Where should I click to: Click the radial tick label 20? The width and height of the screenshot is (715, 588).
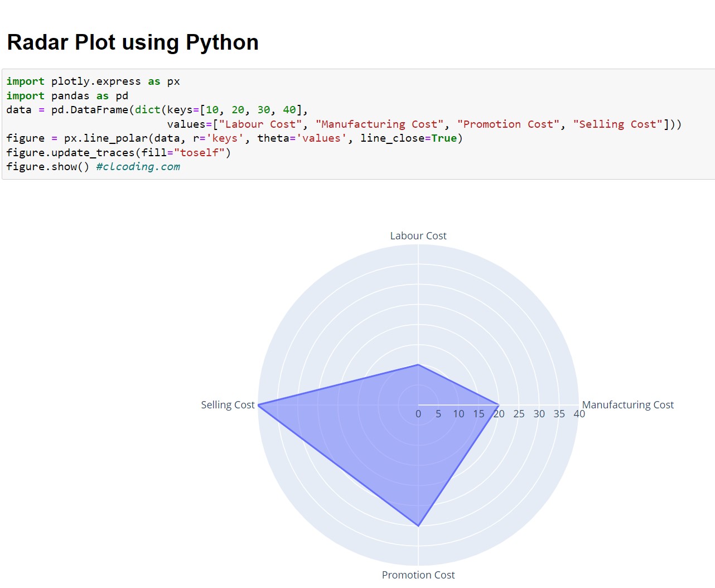(x=499, y=414)
